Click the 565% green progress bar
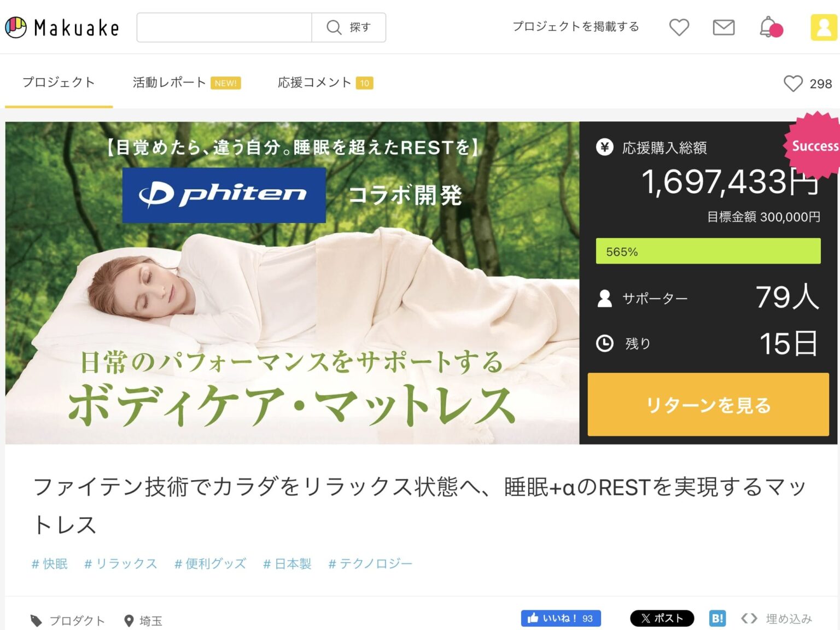The width and height of the screenshot is (840, 630). tap(708, 251)
